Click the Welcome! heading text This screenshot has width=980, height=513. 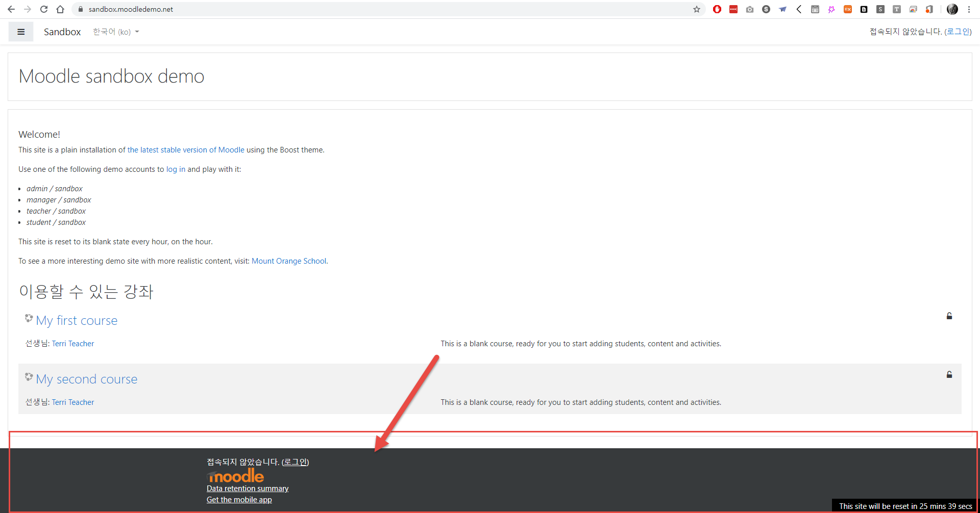[x=39, y=135]
